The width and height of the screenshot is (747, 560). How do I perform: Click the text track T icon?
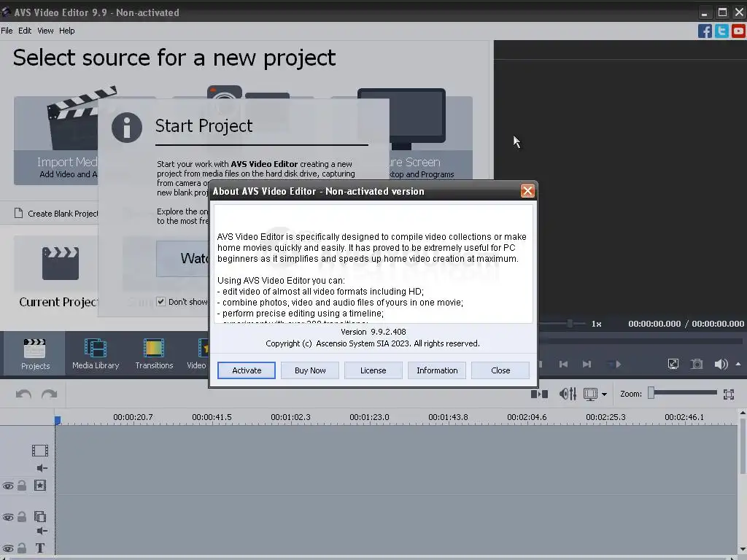click(x=40, y=548)
